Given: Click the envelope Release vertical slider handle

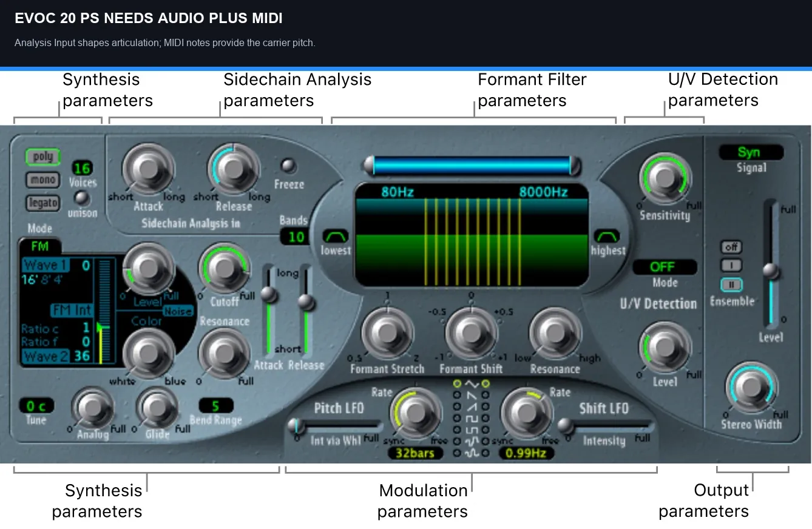Looking at the screenshot, I should 308,303.
